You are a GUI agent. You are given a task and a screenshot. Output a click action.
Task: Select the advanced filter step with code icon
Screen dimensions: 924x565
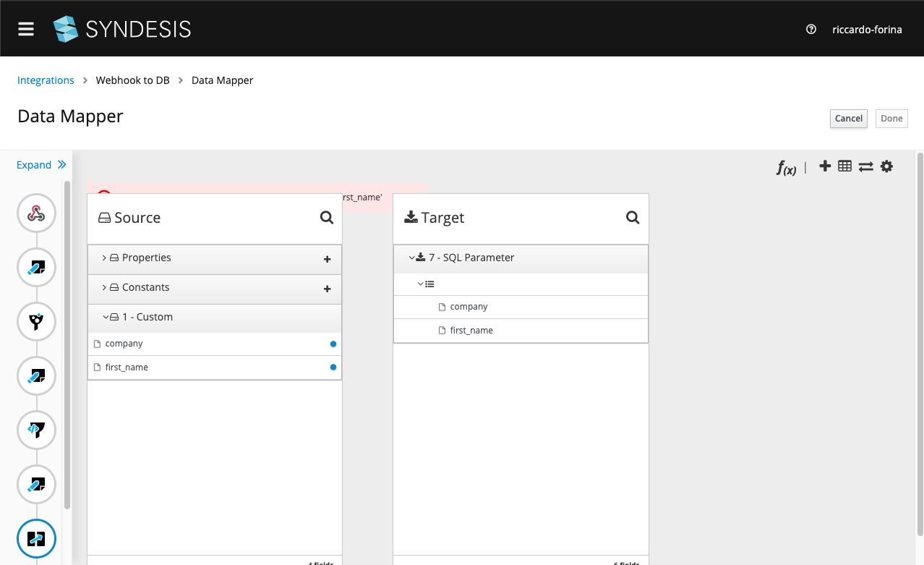pos(36,430)
